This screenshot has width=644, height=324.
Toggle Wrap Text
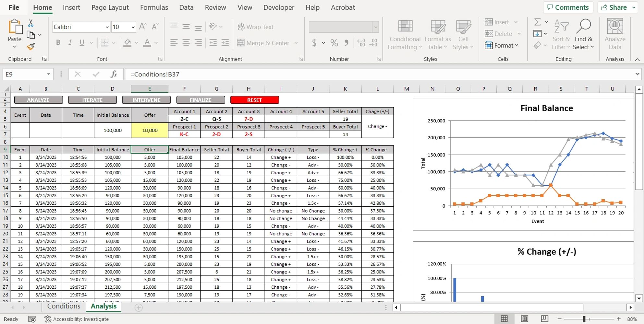[x=255, y=27]
